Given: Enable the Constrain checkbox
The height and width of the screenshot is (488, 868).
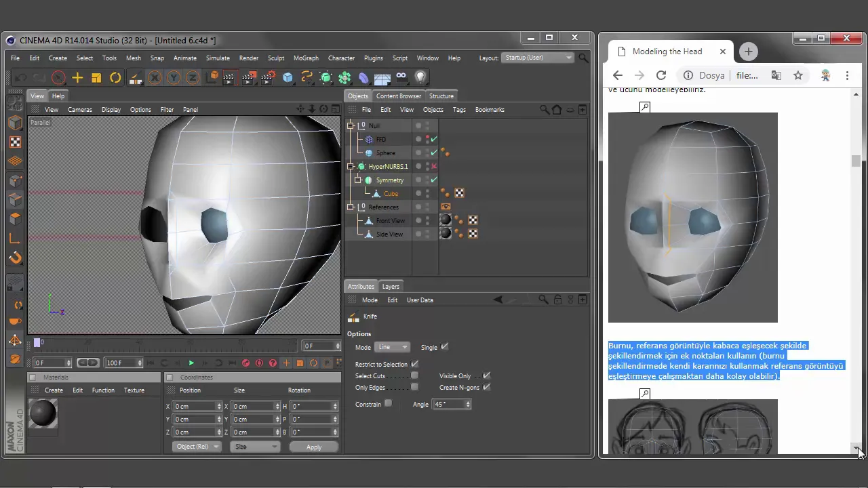Looking at the screenshot, I should pyautogui.click(x=388, y=403).
